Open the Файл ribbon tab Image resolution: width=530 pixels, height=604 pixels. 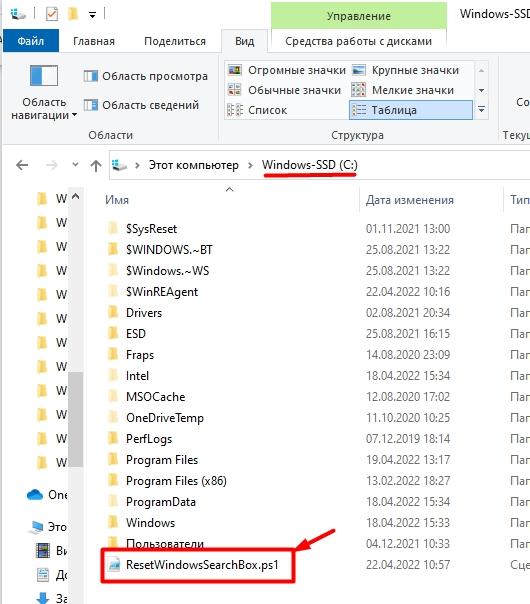coord(31,41)
